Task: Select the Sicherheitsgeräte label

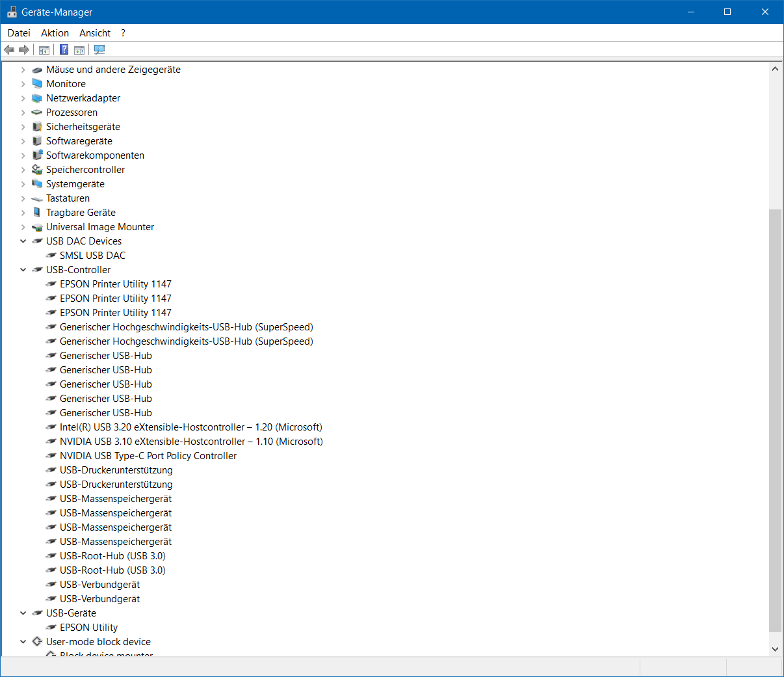Action: [83, 127]
